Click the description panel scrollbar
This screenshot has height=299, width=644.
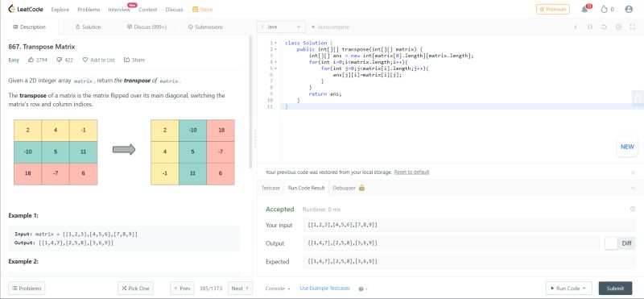point(250,103)
